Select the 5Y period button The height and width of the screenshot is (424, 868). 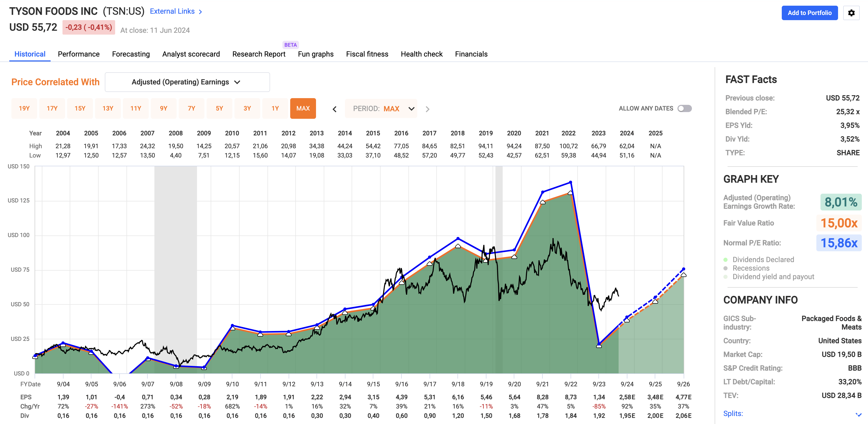(x=219, y=108)
